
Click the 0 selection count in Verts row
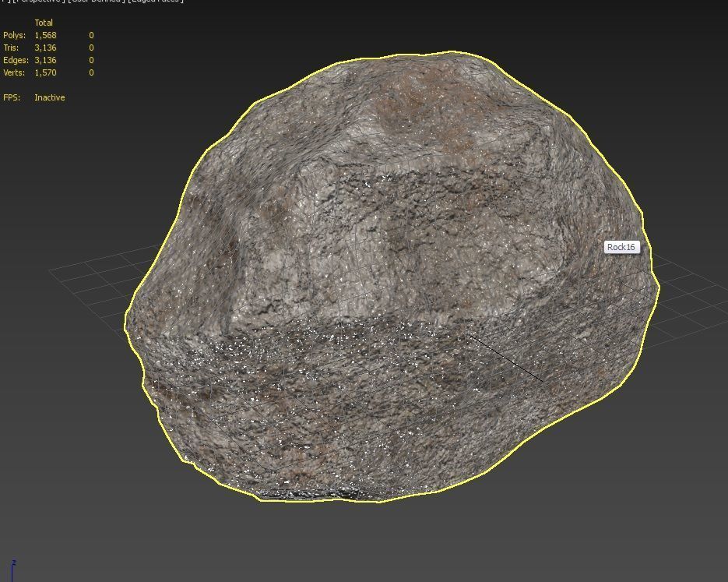point(91,73)
